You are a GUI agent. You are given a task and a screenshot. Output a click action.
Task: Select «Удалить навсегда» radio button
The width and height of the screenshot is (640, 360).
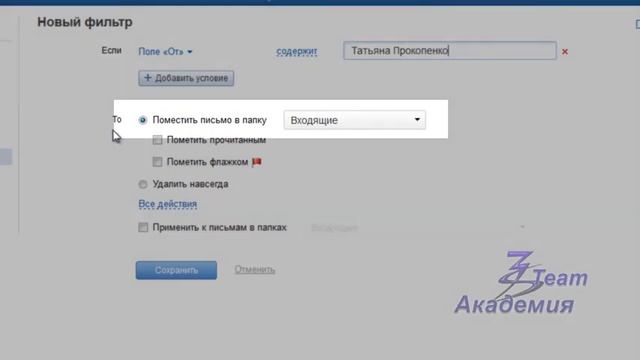click(142, 184)
